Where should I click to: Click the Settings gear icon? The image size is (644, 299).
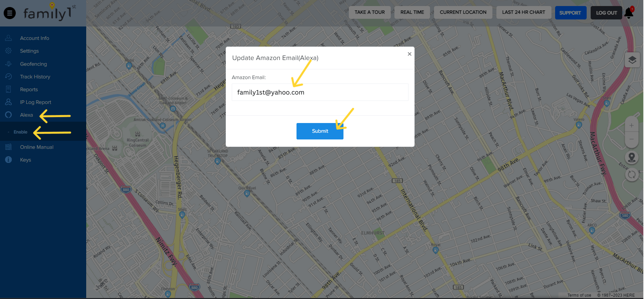[8, 51]
